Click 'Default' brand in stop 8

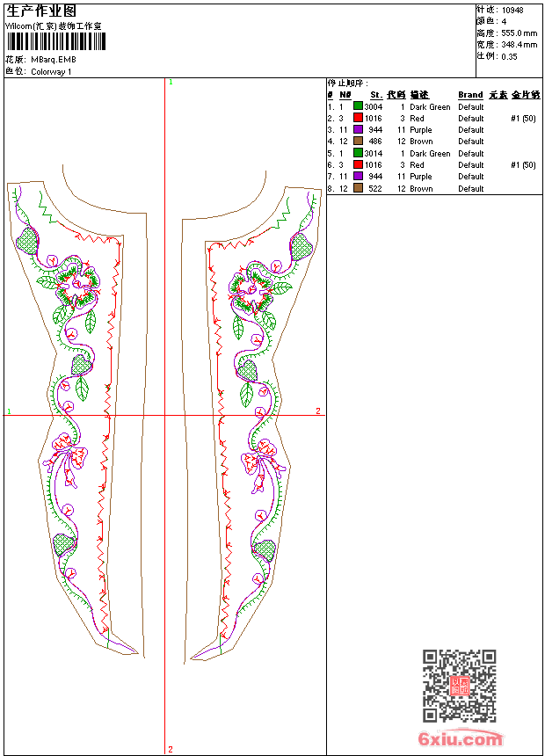pyautogui.click(x=471, y=188)
